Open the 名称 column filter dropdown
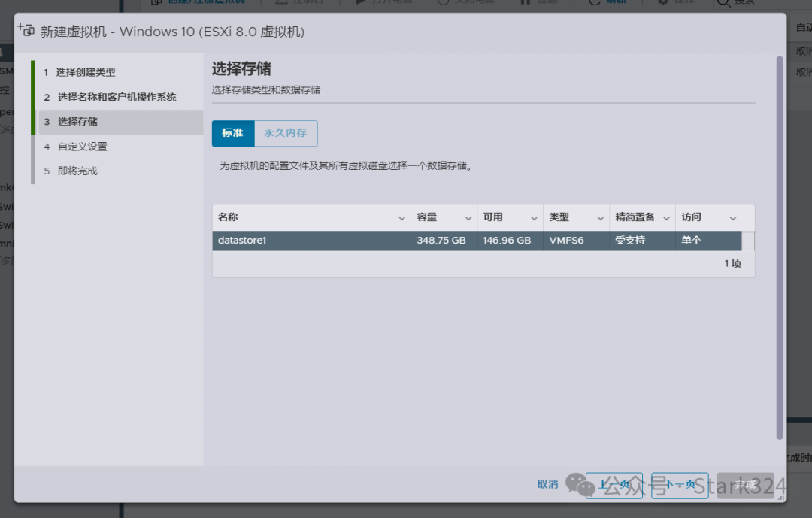Screen dimensions: 812x518 (x=403, y=217)
